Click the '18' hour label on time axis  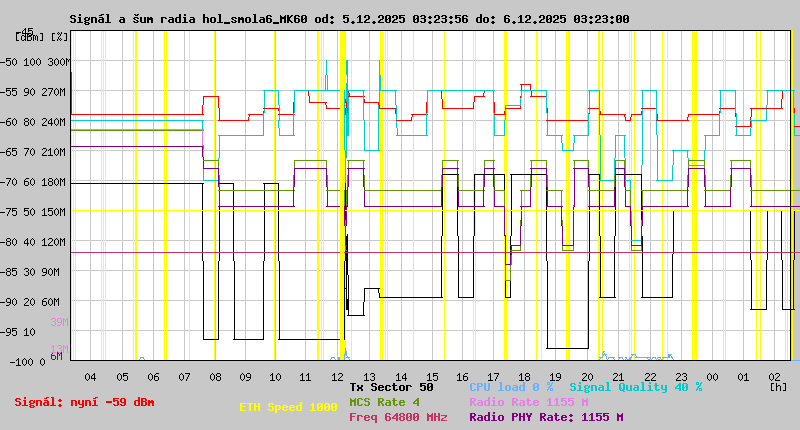(525, 376)
